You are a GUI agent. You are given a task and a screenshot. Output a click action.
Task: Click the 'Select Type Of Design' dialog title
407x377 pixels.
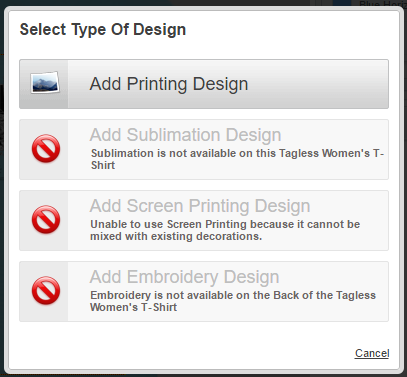[x=103, y=29]
